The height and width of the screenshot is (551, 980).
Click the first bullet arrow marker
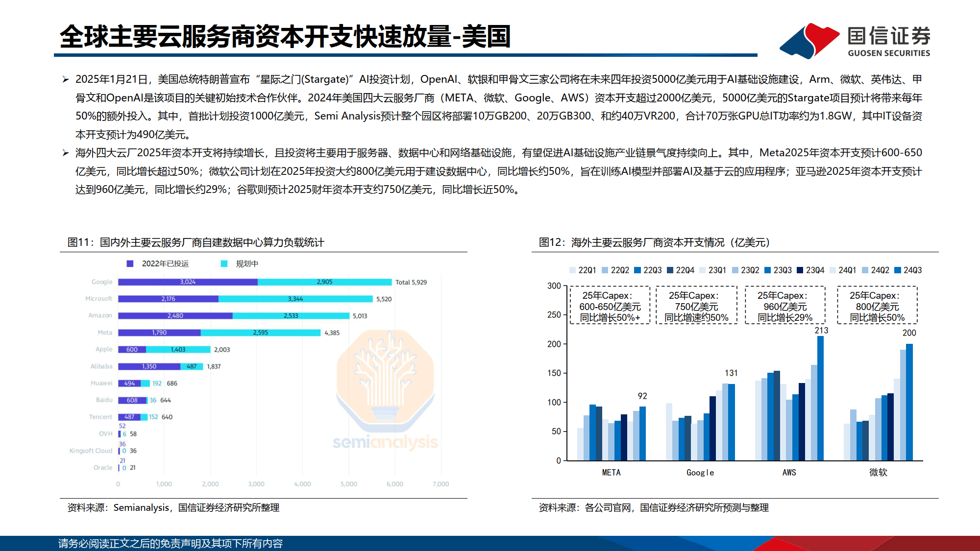click(65, 79)
